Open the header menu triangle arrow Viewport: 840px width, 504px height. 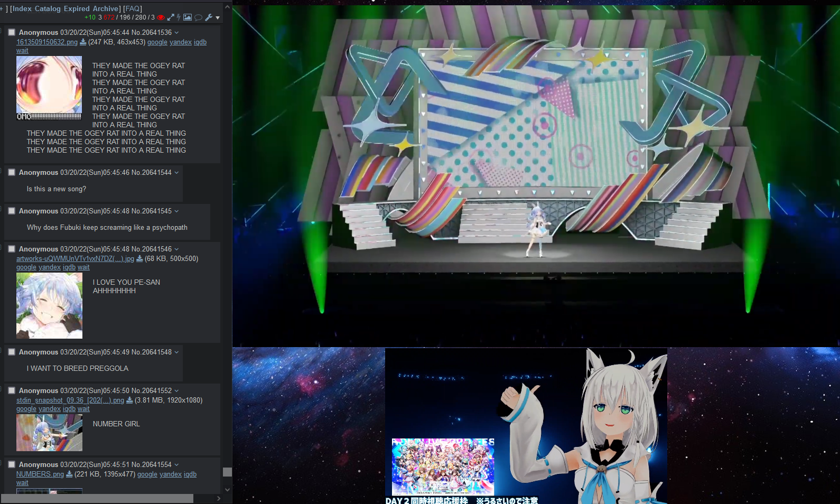pyautogui.click(x=218, y=18)
